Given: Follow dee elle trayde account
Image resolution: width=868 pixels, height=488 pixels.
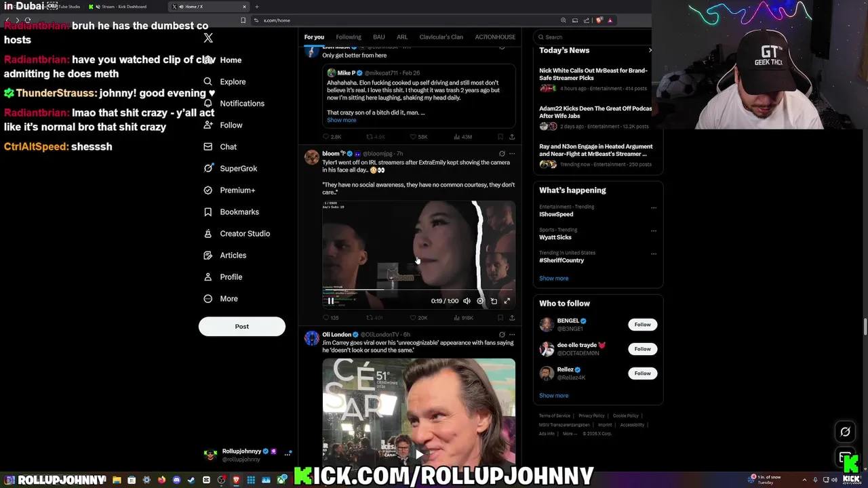Looking at the screenshot, I should [642, 349].
